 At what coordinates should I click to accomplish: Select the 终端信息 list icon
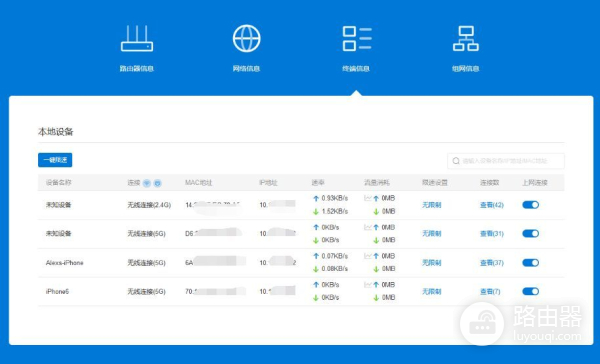357,38
